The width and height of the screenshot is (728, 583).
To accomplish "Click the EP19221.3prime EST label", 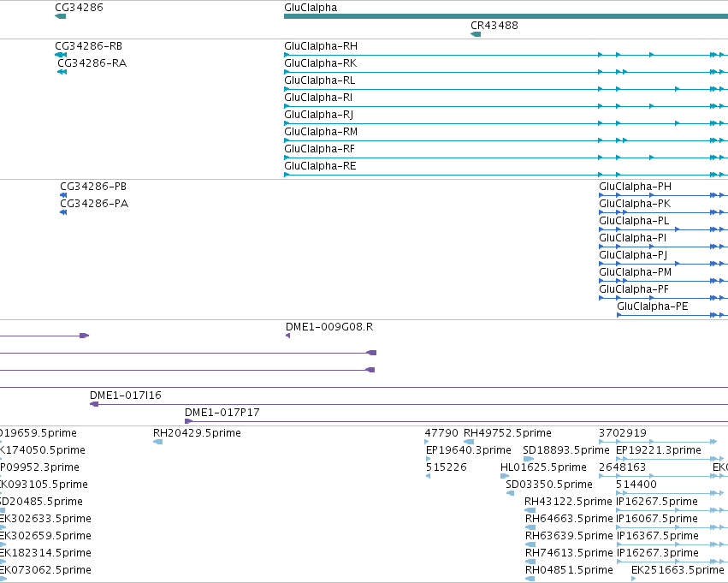I will pos(659,450).
